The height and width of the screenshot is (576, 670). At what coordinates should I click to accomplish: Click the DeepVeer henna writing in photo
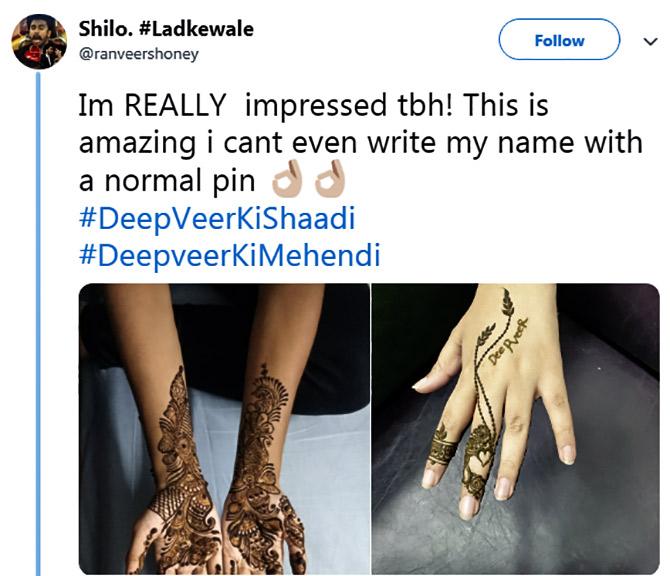[x=508, y=342]
